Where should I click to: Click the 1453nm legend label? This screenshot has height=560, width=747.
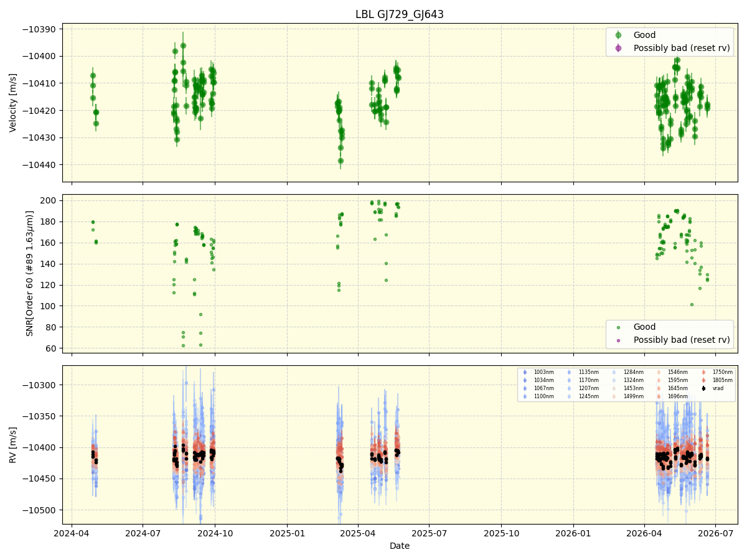633,388
